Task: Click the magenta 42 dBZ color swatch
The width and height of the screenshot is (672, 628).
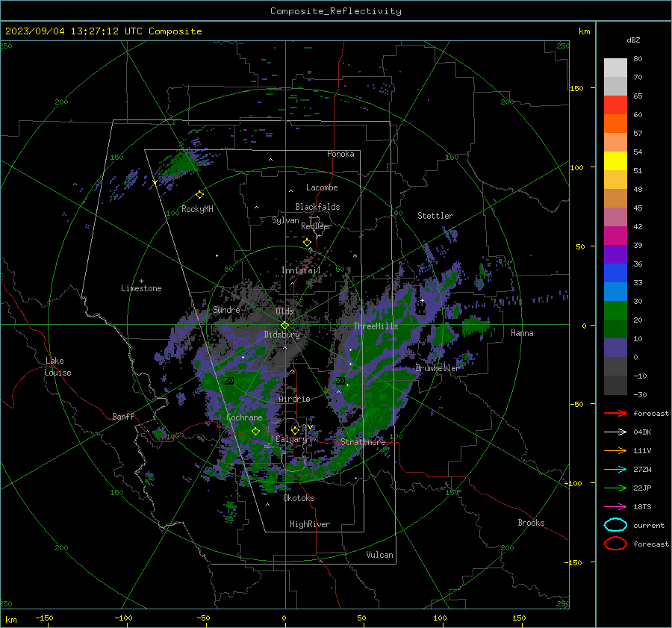Action: click(615, 235)
